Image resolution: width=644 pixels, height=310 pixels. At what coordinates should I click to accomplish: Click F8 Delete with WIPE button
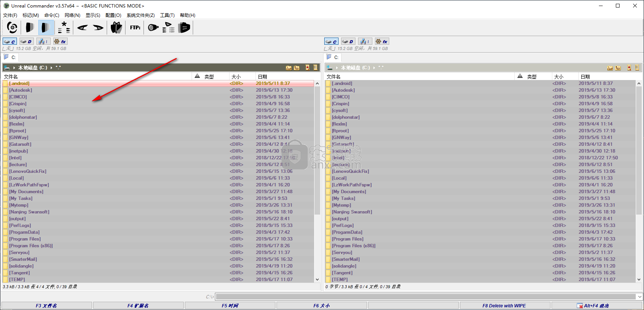point(505,305)
